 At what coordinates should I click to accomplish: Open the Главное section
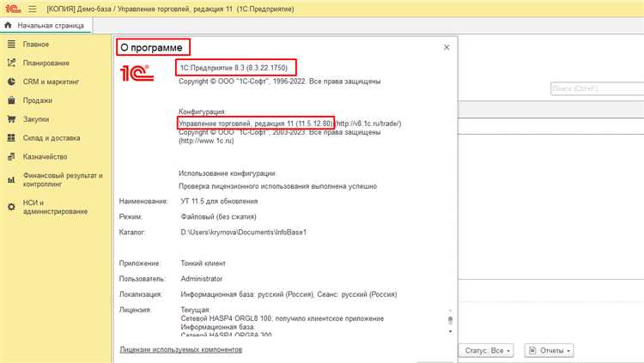(x=36, y=45)
